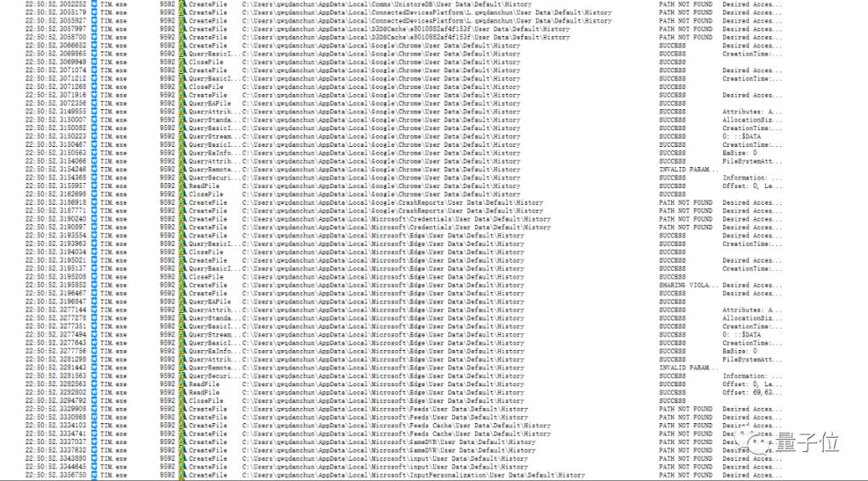
Task: Select the Microsoft\InputPersonalization CreateFile path
Action: pos(413,475)
